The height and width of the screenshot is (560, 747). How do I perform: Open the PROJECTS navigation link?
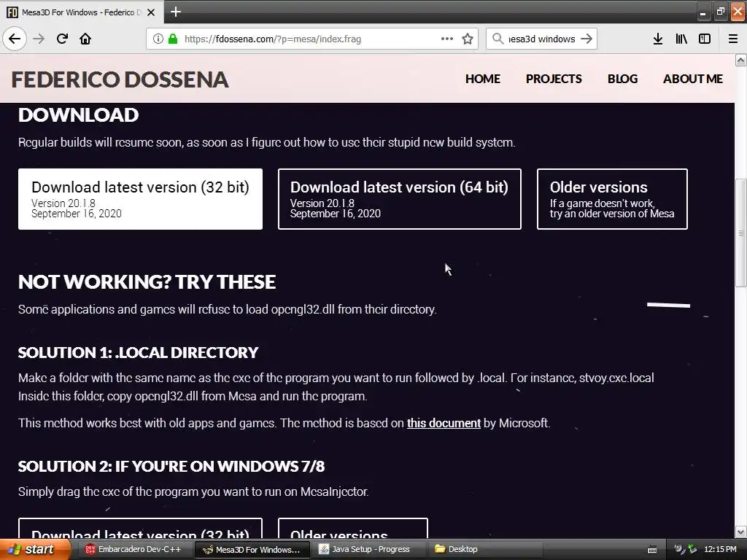(x=554, y=79)
